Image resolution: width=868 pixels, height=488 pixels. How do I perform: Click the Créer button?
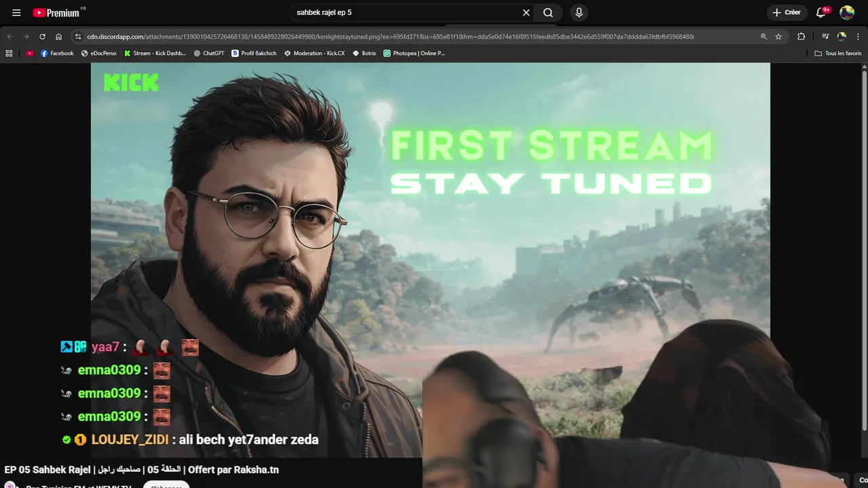click(787, 12)
